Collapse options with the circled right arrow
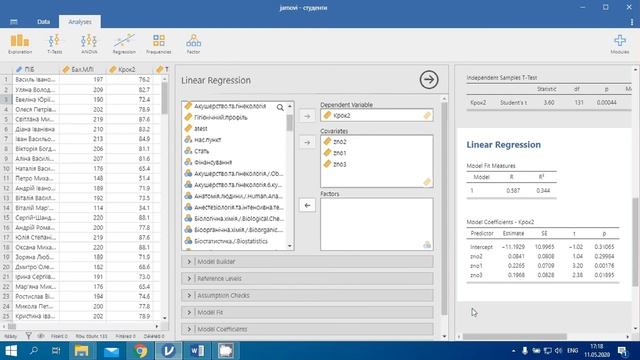This screenshot has height=360, width=640. [x=429, y=80]
